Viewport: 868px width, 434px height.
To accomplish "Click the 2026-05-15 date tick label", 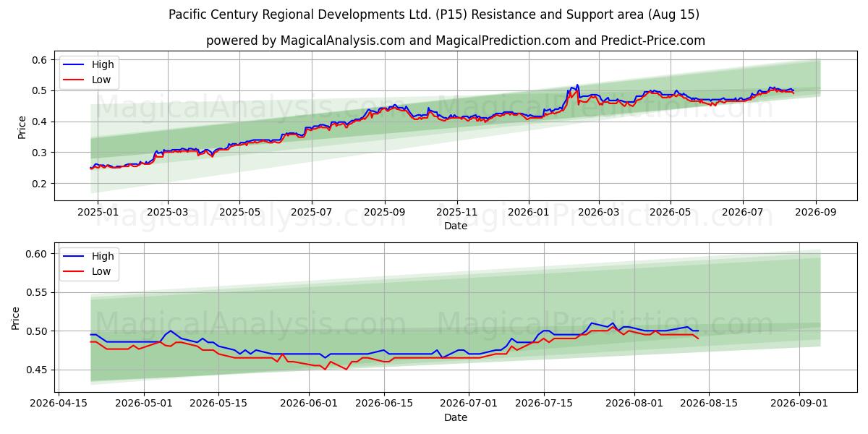I will click(218, 404).
